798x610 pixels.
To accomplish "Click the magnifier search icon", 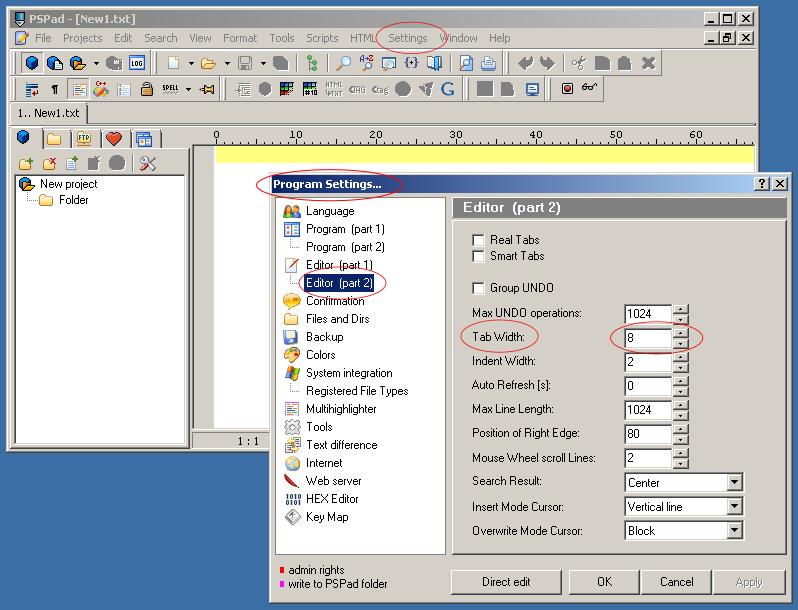I will coord(344,63).
